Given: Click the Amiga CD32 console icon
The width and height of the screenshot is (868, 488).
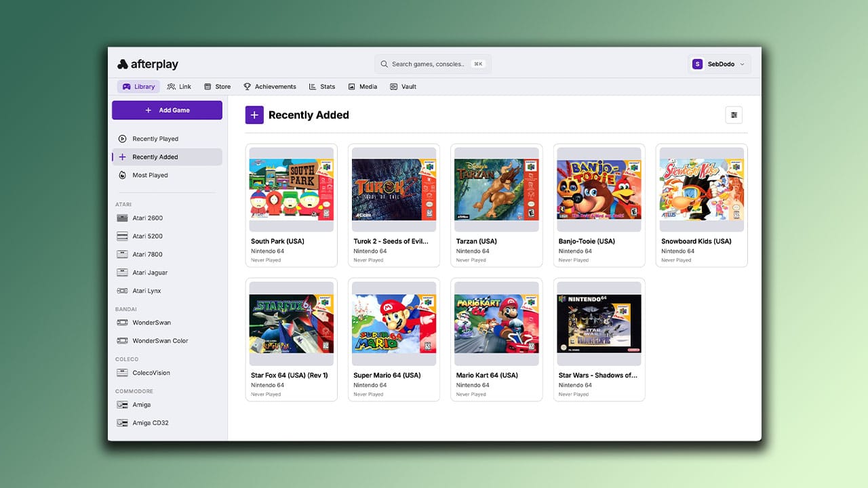Looking at the screenshot, I should [x=122, y=423].
